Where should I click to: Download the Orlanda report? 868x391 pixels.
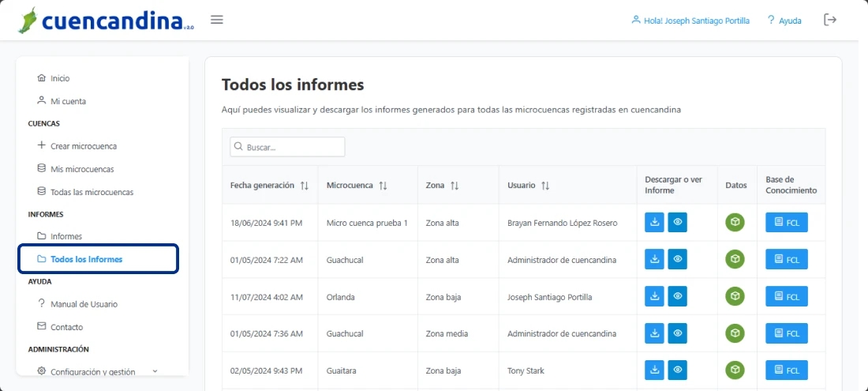coord(654,296)
